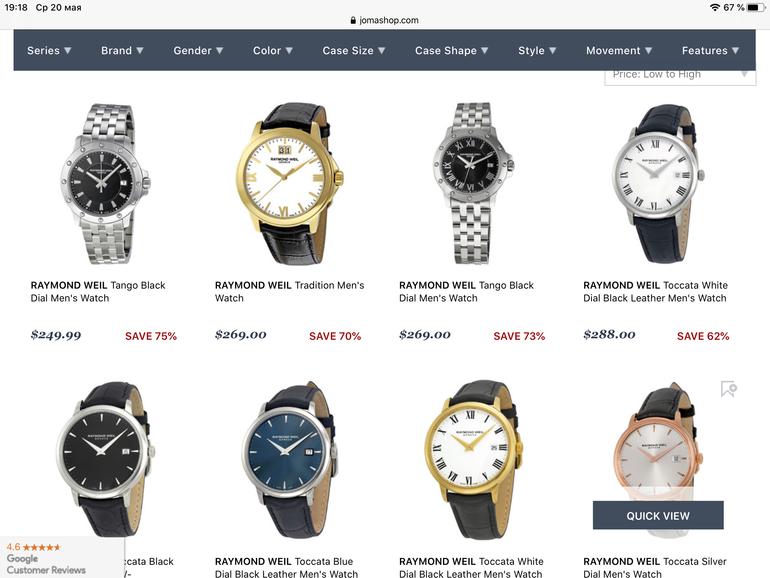Open the Movement filter menu

point(619,51)
